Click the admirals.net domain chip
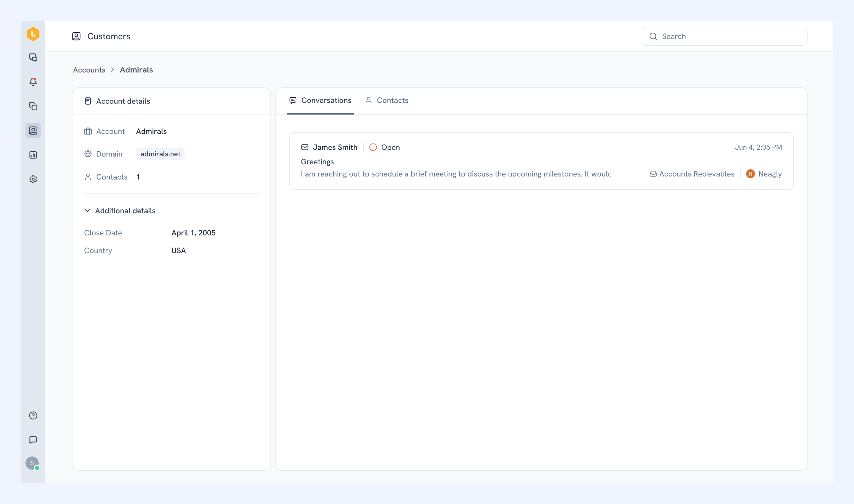 click(160, 154)
